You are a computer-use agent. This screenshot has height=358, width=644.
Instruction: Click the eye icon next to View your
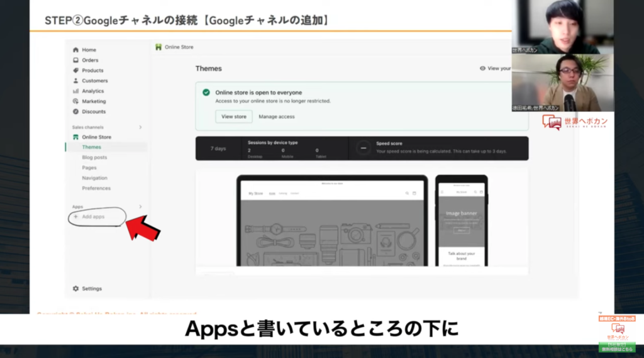[x=482, y=68]
